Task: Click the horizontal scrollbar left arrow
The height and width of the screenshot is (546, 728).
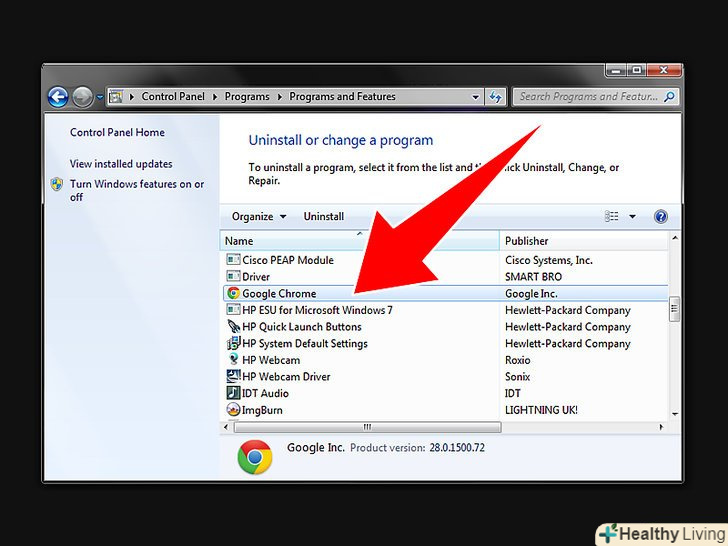Action: click(226, 427)
